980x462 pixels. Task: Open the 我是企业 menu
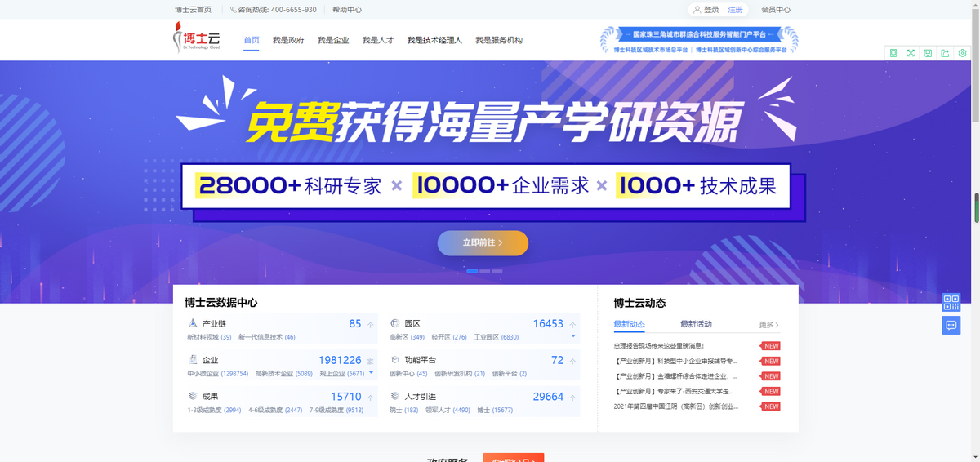point(333,40)
